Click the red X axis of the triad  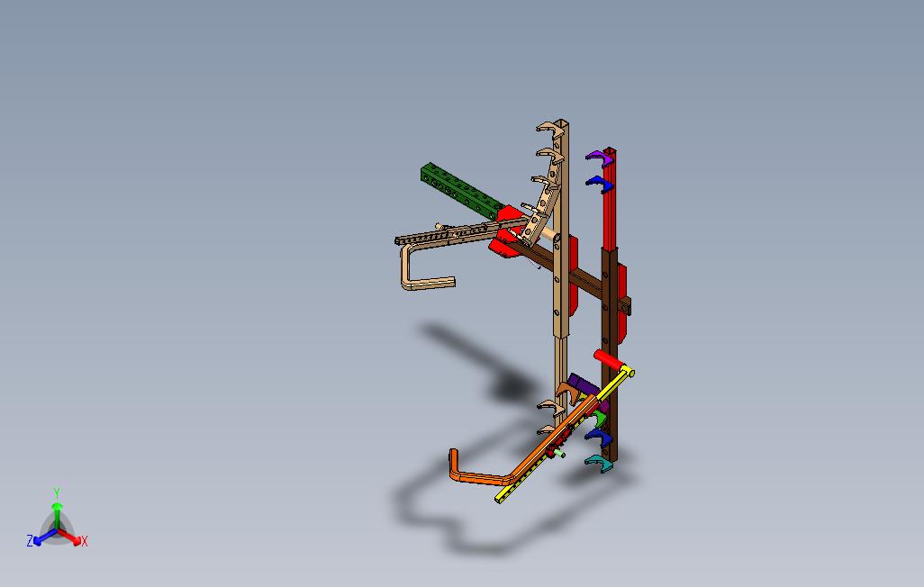pyautogui.click(x=71, y=537)
